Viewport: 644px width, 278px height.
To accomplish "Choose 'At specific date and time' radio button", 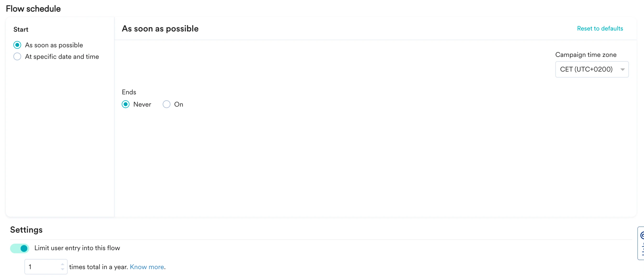I will point(17,57).
